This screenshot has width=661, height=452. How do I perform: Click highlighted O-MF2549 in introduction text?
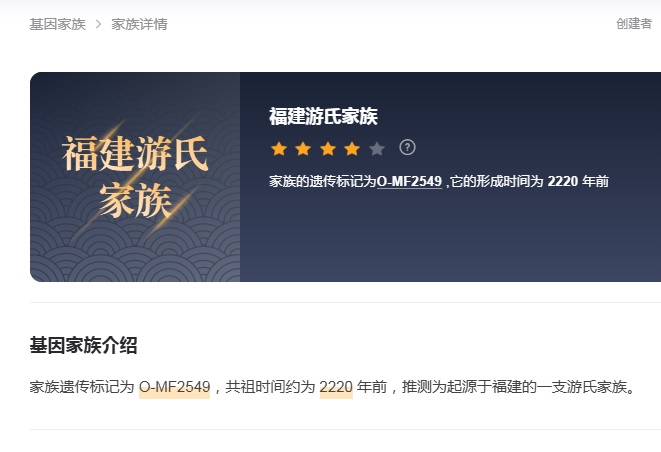pyautogui.click(x=175, y=387)
